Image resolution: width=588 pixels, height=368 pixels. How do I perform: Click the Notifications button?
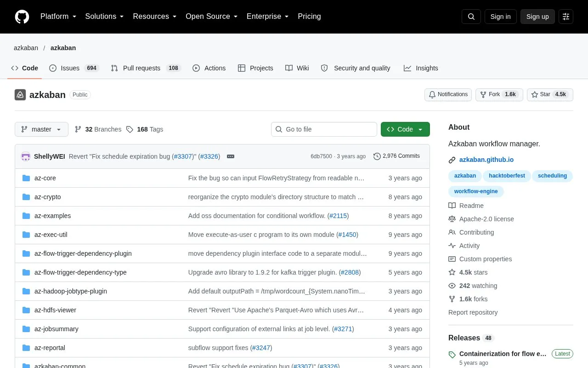tap(448, 95)
